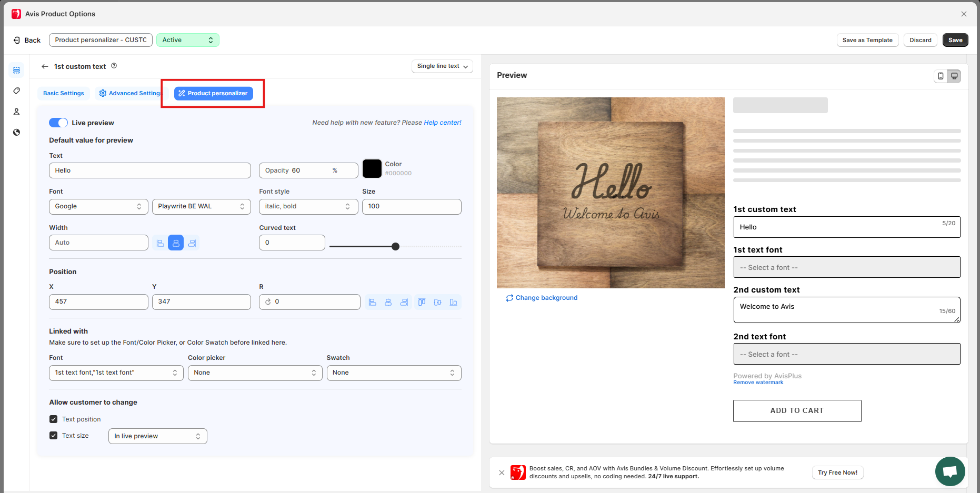Click the X position input field

coord(98,302)
